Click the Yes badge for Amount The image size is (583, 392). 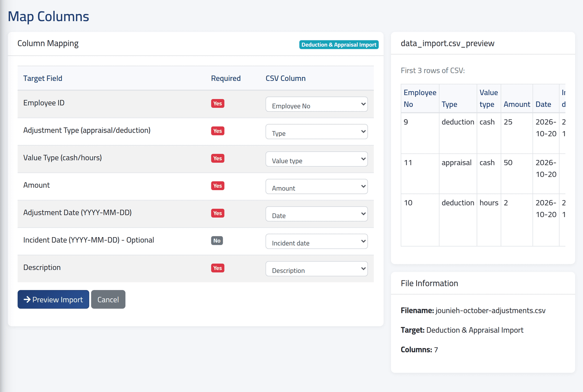pyautogui.click(x=218, y=186)
